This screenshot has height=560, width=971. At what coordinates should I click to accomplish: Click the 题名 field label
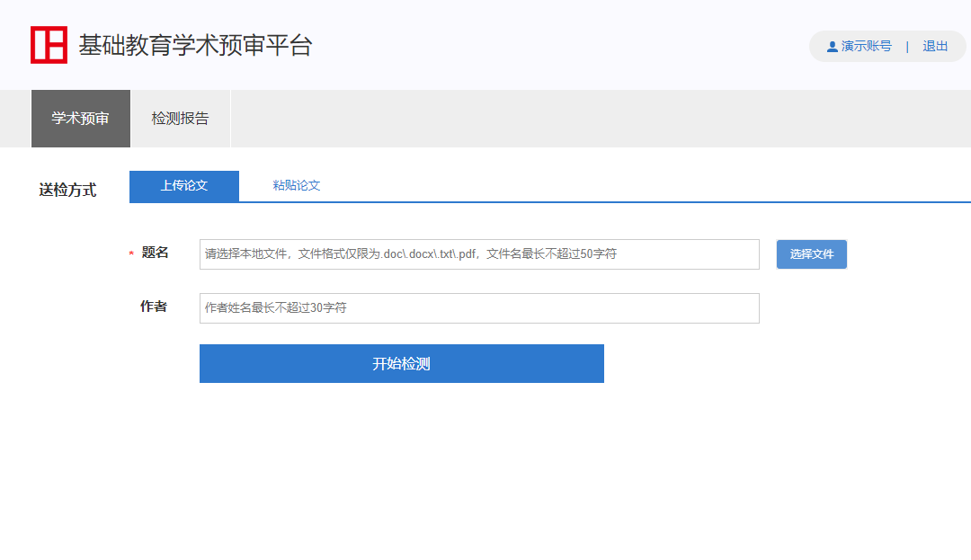[155, 253]
